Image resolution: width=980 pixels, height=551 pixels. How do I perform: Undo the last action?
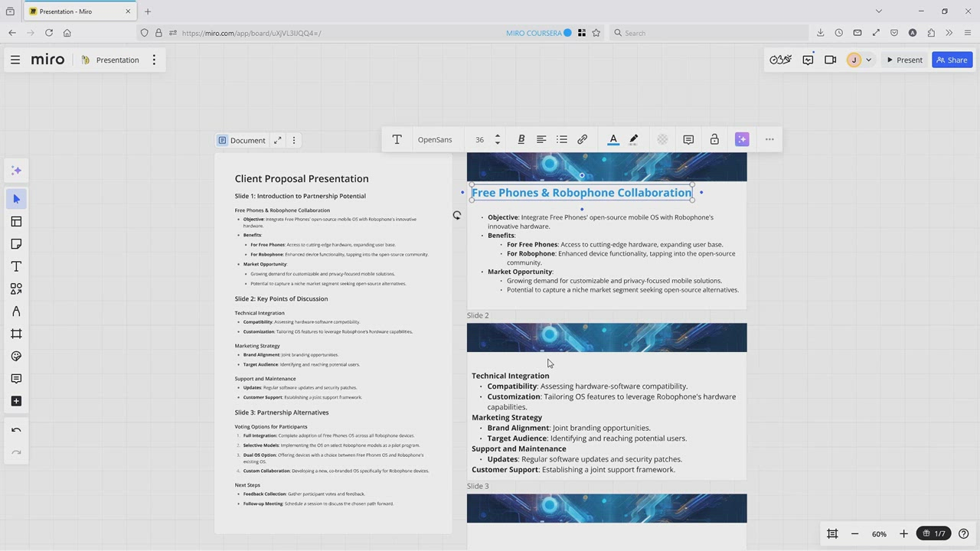[x=16, y=430]
